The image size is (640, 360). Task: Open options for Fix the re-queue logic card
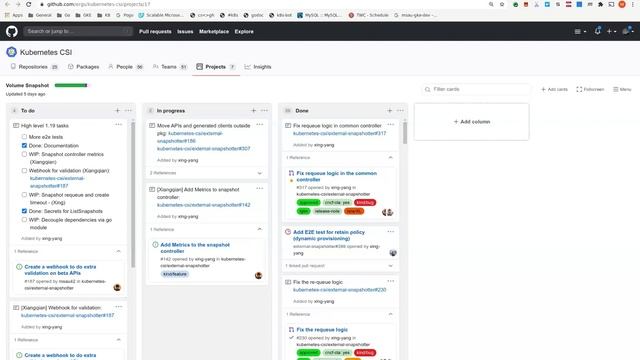[391, 281]
